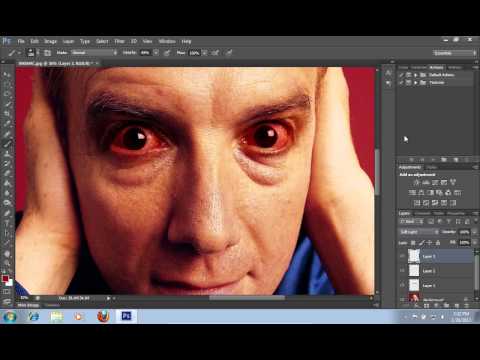The height and width of the screenshot is (360, 480).
Task: Select the Crop tool
Action: click(7, 114)
